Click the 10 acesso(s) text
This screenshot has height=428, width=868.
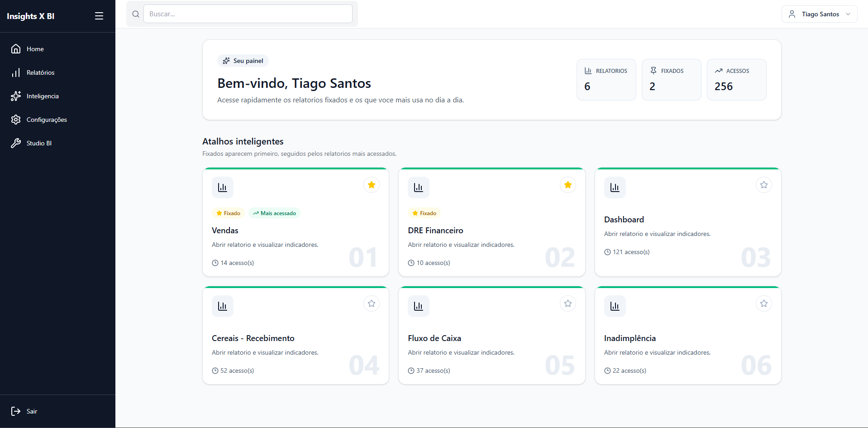click(433, 263)
